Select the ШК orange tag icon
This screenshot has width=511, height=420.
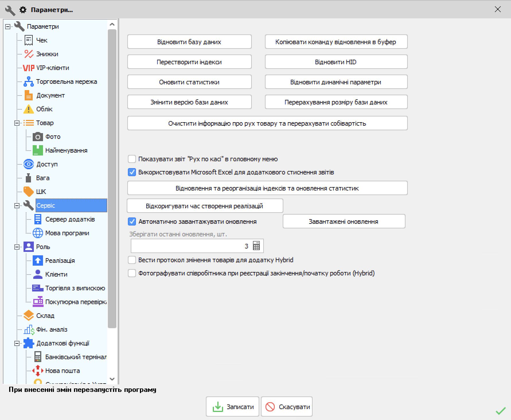click(28, 192)
